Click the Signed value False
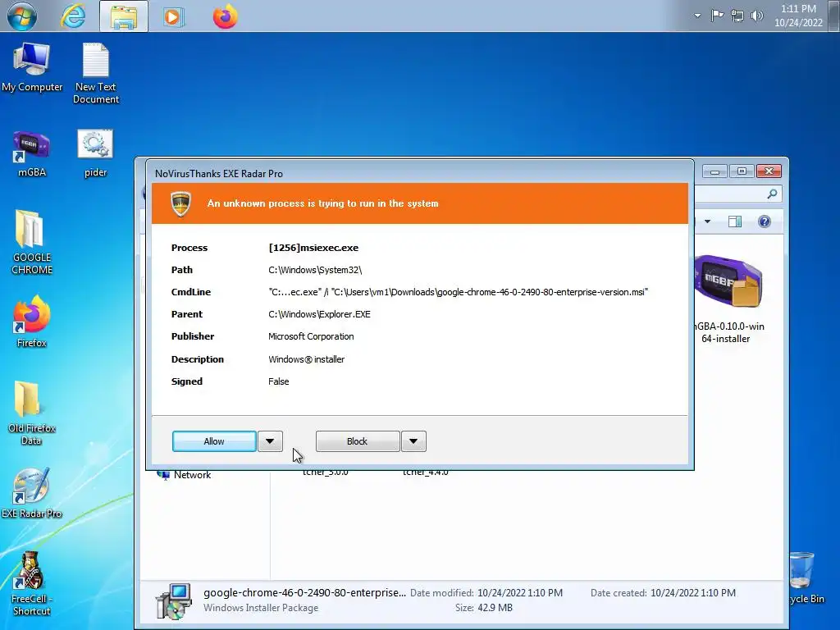 [x=279, y=381]
